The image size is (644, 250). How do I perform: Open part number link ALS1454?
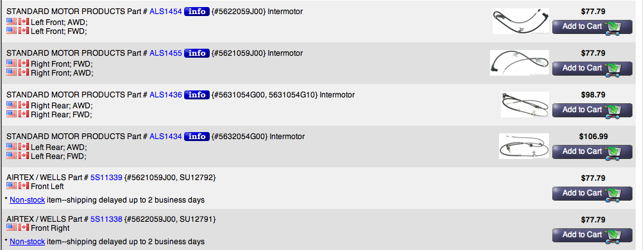tap(165, 12)
